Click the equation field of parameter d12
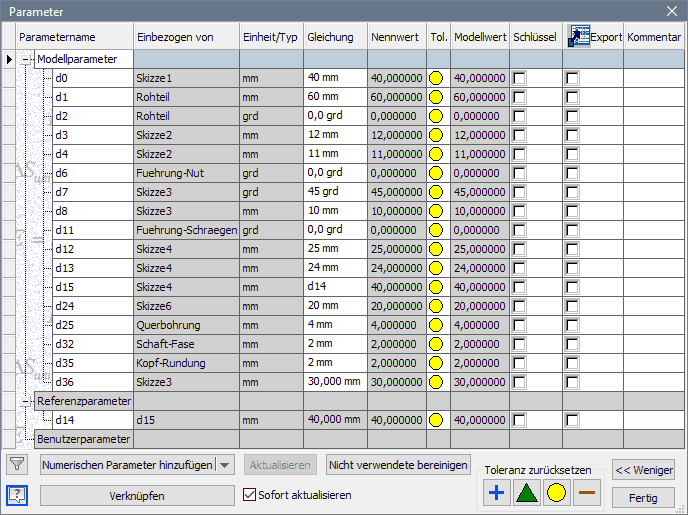This screenshot has height=515, width=688. [x=334, y=249]
